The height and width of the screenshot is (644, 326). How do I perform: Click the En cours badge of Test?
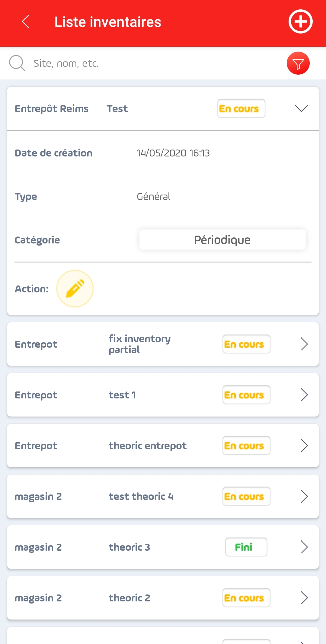tap(241, 108)
